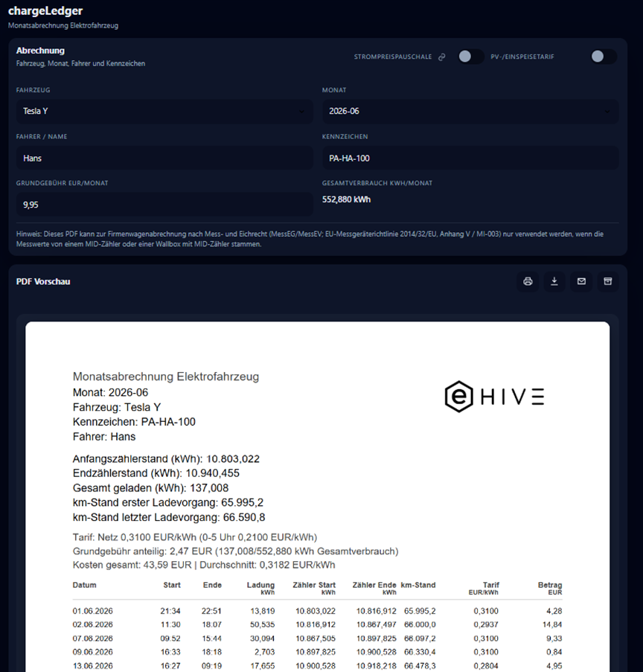Edit the Grundgebühr field 9,95
Viewport: 643px width, 672px height.
pos(164,205)
